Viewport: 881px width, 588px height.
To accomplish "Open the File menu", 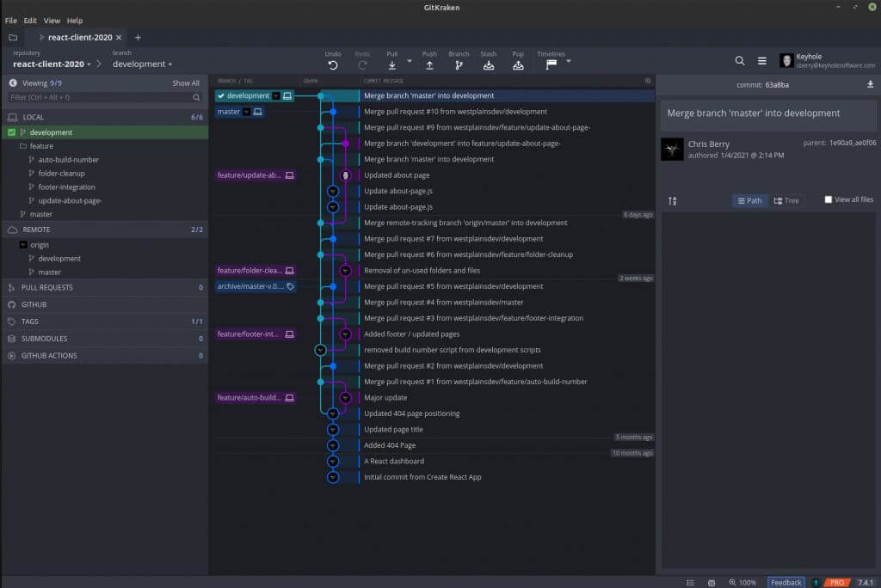I will (10, 21).
